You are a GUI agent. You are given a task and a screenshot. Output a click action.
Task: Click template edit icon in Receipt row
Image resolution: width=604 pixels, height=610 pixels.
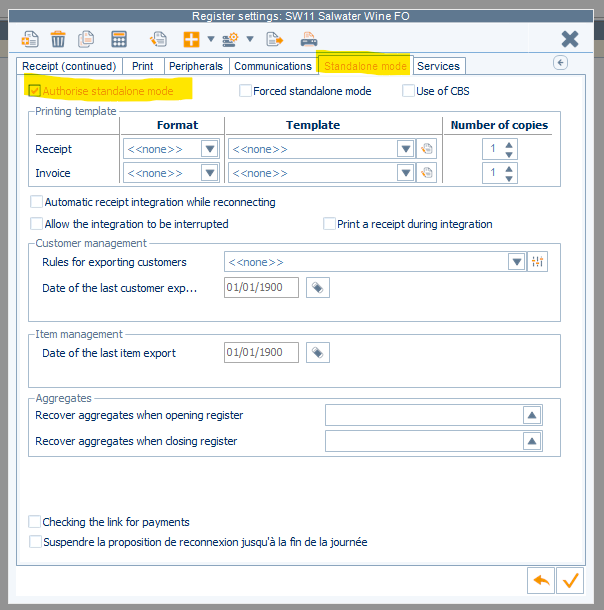click(x=427, y=149)
